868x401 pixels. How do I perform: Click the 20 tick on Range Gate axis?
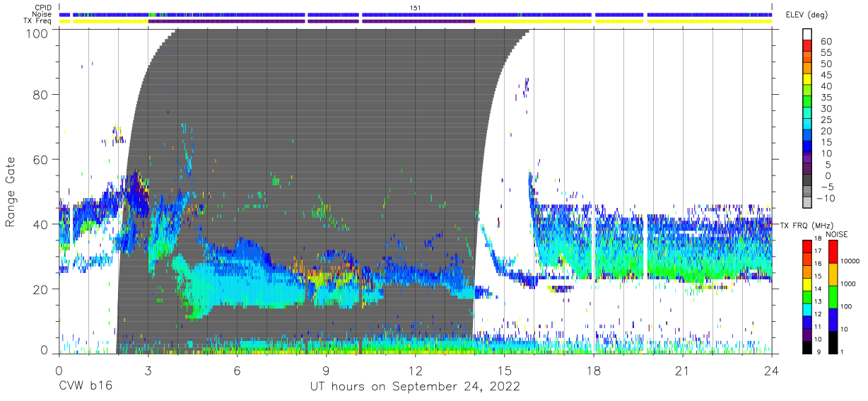click(40, 288)
